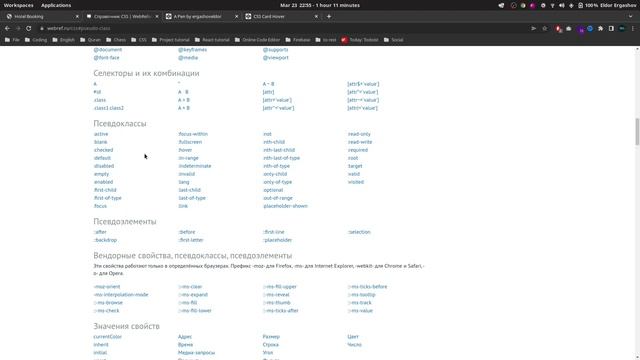
Task: Go back to the previous page
Action: pos(7,29)
